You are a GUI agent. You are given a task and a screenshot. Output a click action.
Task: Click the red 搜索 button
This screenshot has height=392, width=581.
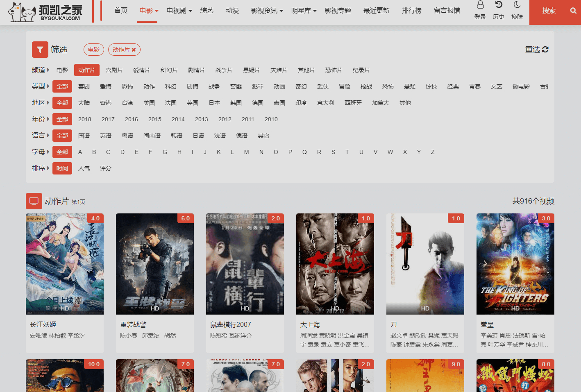549,11
